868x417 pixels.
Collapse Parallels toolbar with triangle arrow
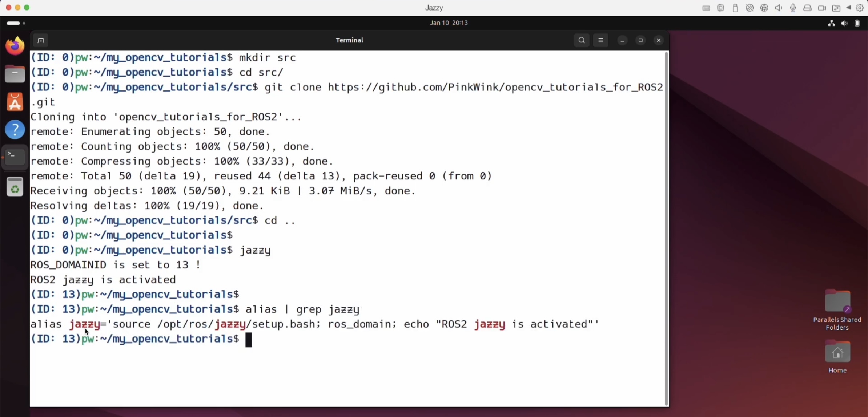coord(849,8)
